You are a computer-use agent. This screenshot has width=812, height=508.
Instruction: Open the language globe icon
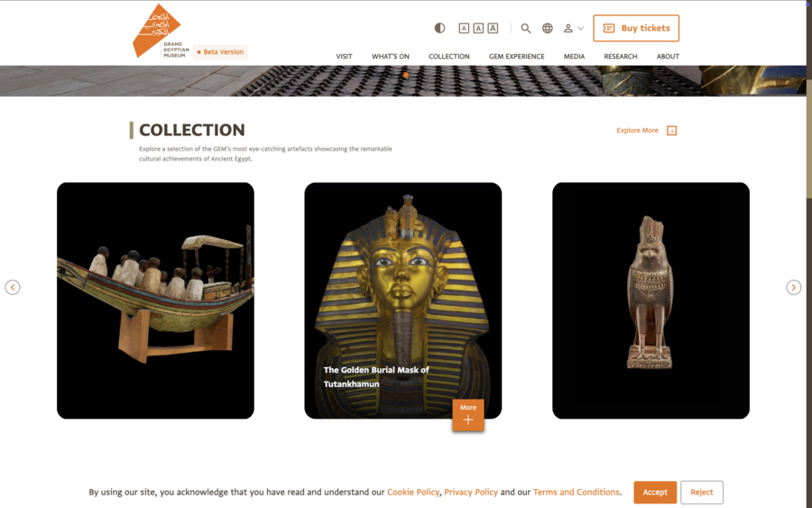(548, 29)
